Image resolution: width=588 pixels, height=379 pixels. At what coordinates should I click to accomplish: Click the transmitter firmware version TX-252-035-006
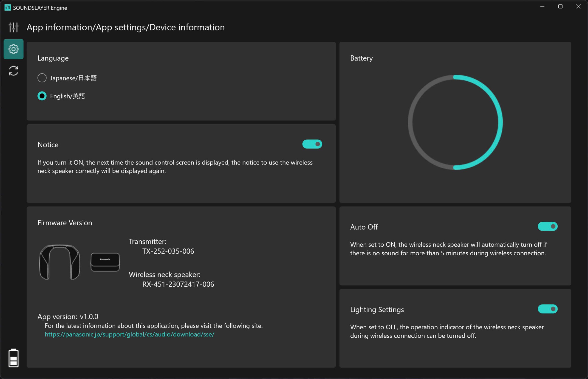coord(168,251)
